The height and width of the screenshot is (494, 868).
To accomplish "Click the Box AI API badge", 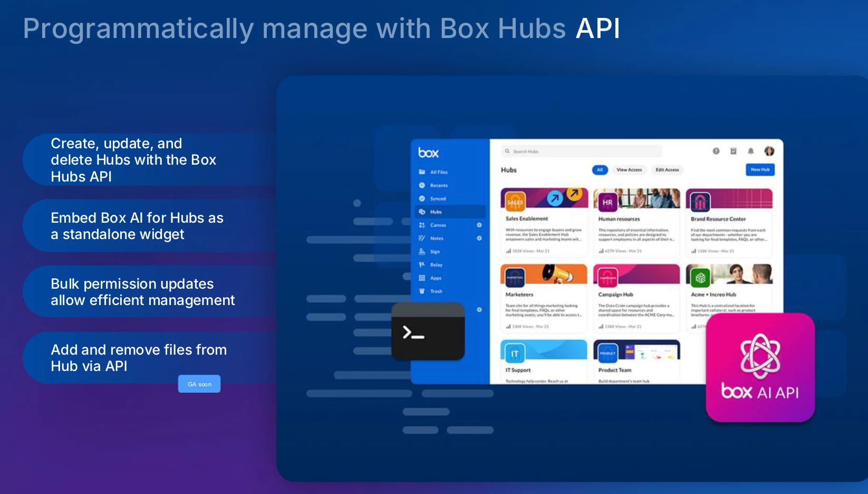I will click(760, 368).
